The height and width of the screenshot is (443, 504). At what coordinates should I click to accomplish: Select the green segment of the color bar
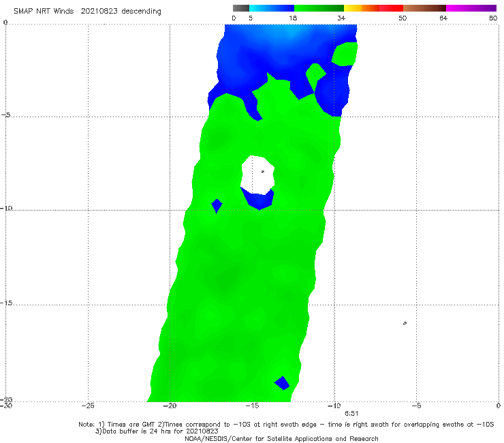coord(319,8)
